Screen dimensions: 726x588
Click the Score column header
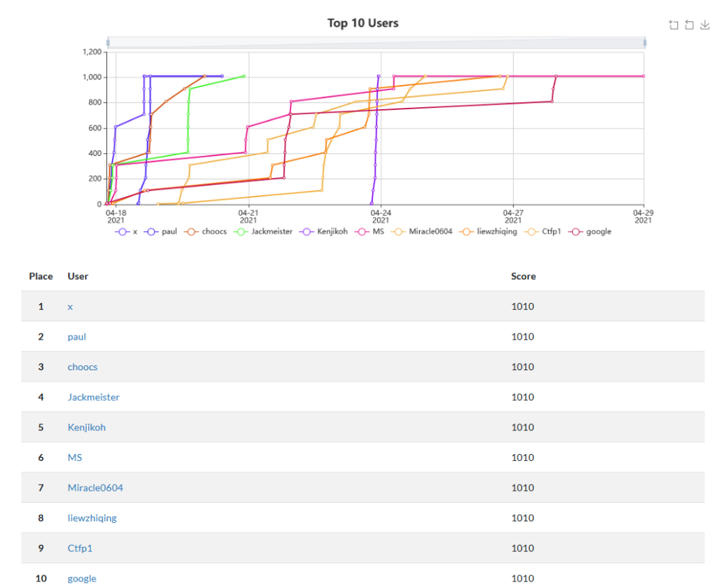(523, 276)
